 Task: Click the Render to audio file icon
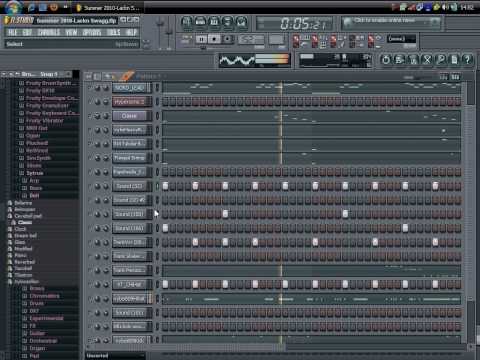(x=413, y=60)
